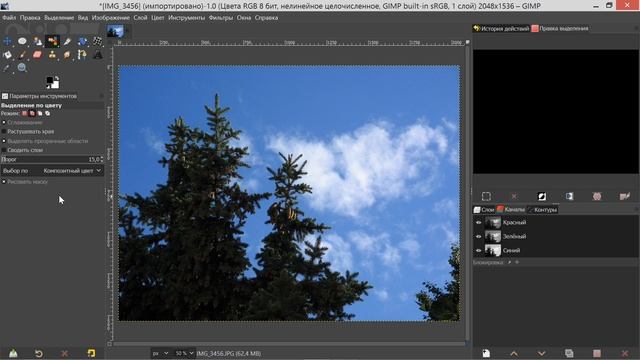Select the Zoom magnifier tool

click(22, 68)
